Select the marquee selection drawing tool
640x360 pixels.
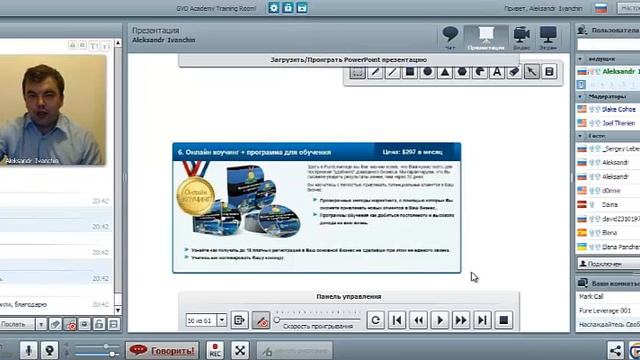point(357,72)
